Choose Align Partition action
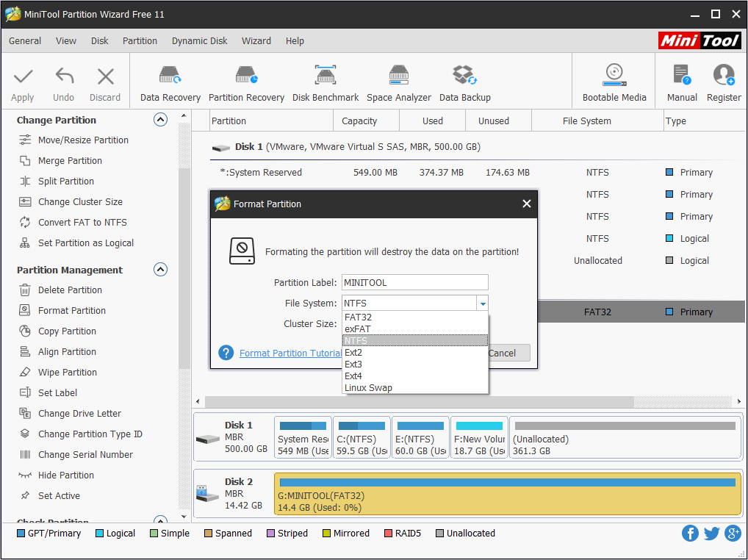The image size is (748, 560). (67, 351)
